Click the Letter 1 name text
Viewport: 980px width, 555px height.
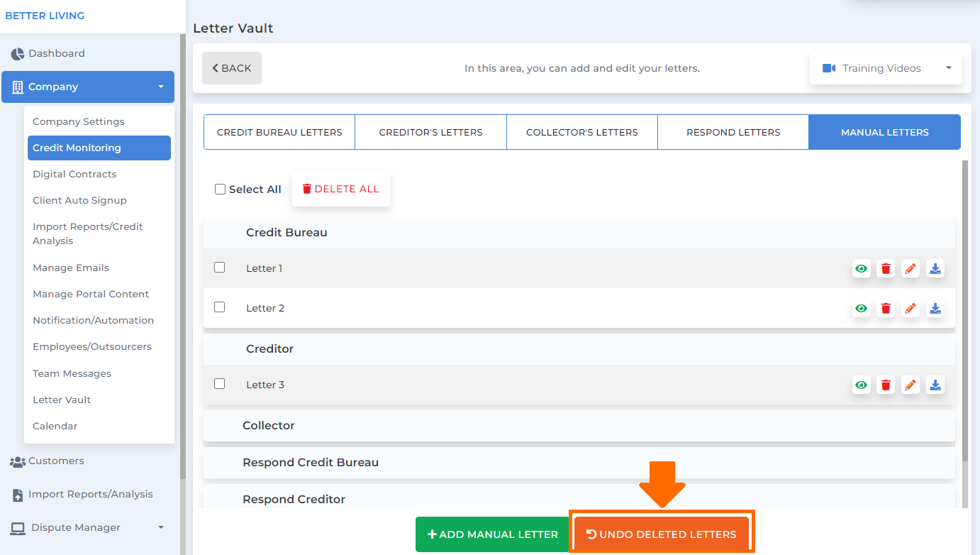pyautogui.click(x=265, y=268)
